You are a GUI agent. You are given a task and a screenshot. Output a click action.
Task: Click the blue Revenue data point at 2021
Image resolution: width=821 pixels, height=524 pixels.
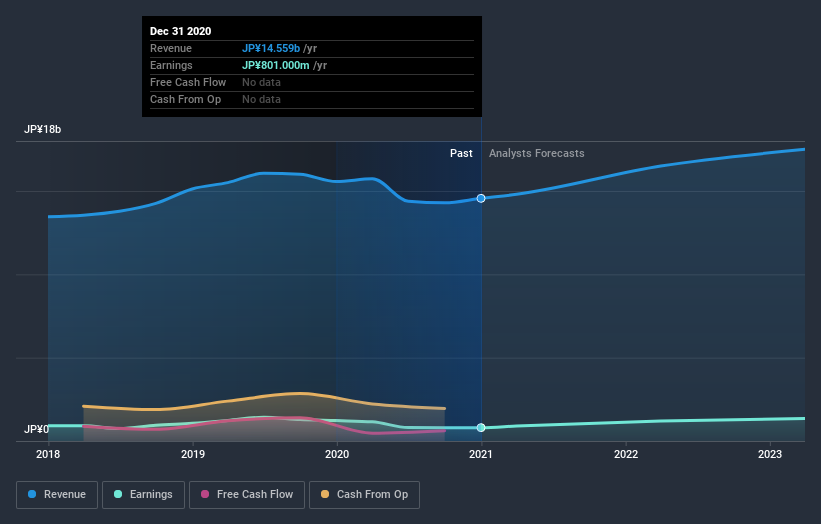tap(481, 198)
